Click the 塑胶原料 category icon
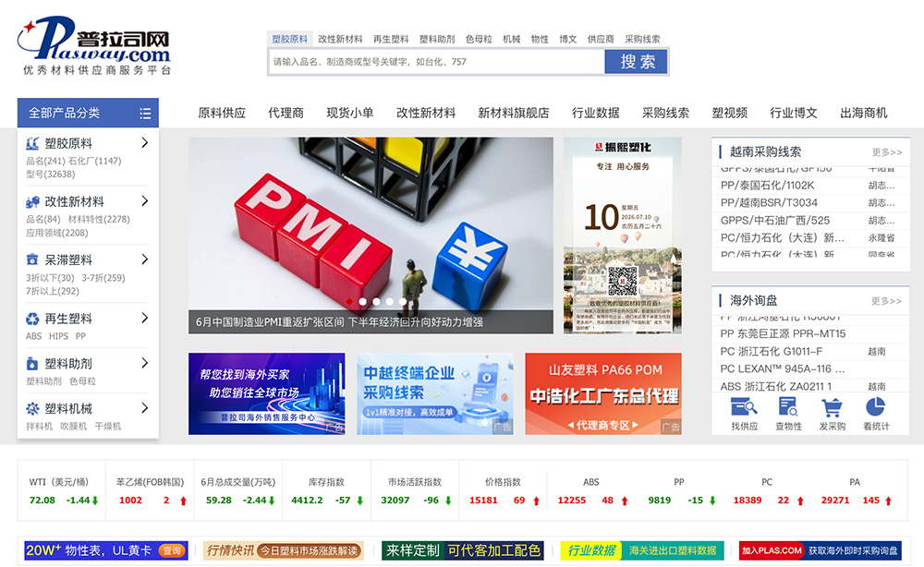924x567 pixels. coord(32,143)
